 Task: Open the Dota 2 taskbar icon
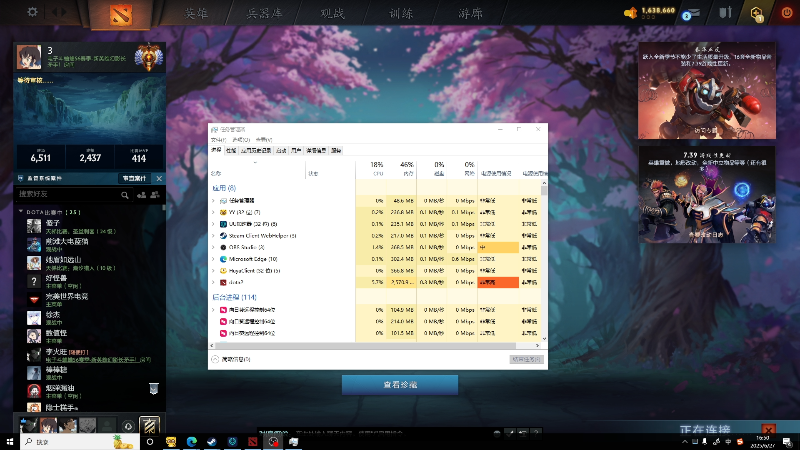point(253,442)
